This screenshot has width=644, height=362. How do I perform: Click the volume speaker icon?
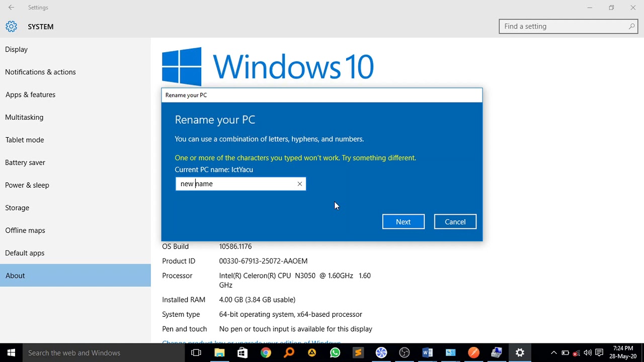pos(588,353)
